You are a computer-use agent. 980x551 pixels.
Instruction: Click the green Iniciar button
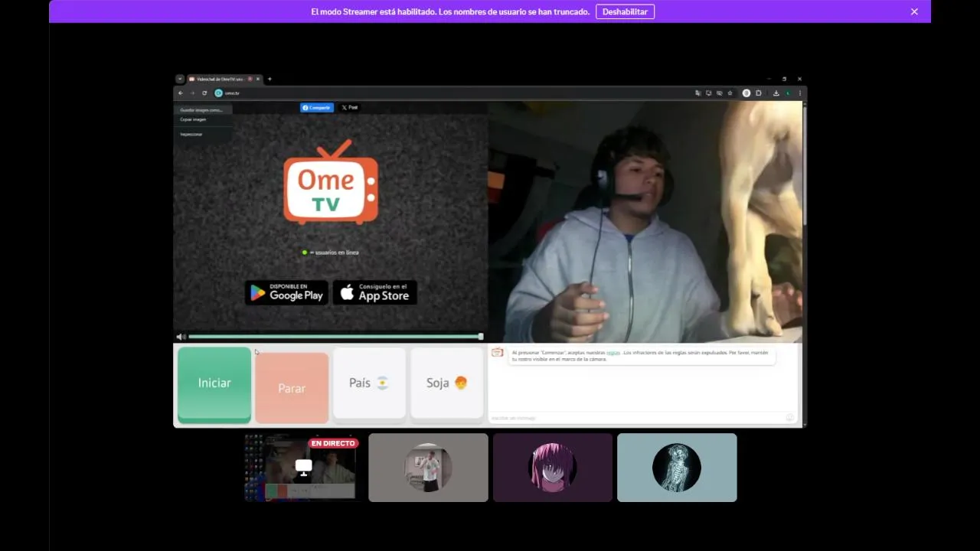[214, 383]
